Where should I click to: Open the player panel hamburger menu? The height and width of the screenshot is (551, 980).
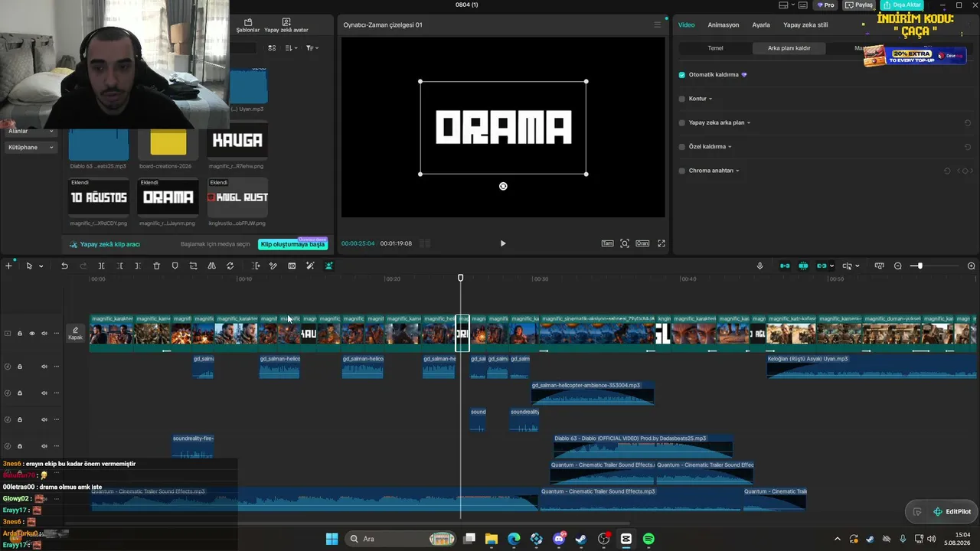point(657,24)
